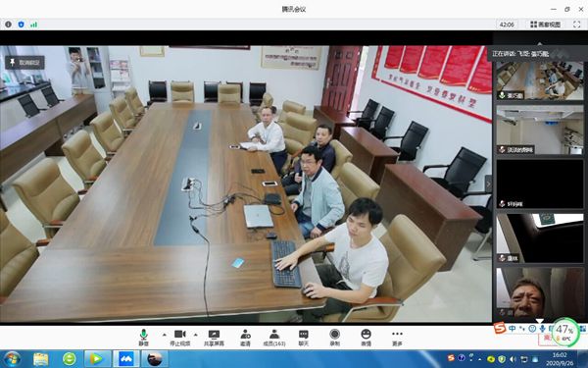Click the Sogou bar punctuation toggle
The height and width of the screenshot is (368, 588).
click(522, 329)
